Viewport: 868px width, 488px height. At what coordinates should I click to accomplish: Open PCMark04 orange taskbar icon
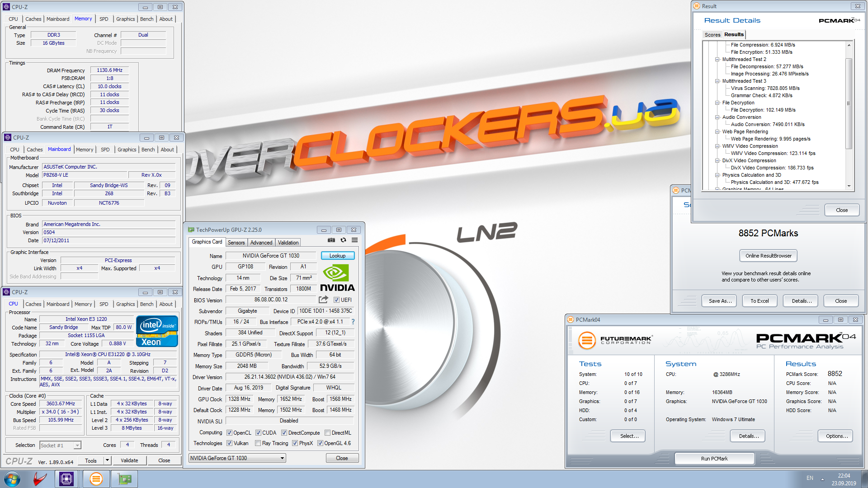(96, 479)
